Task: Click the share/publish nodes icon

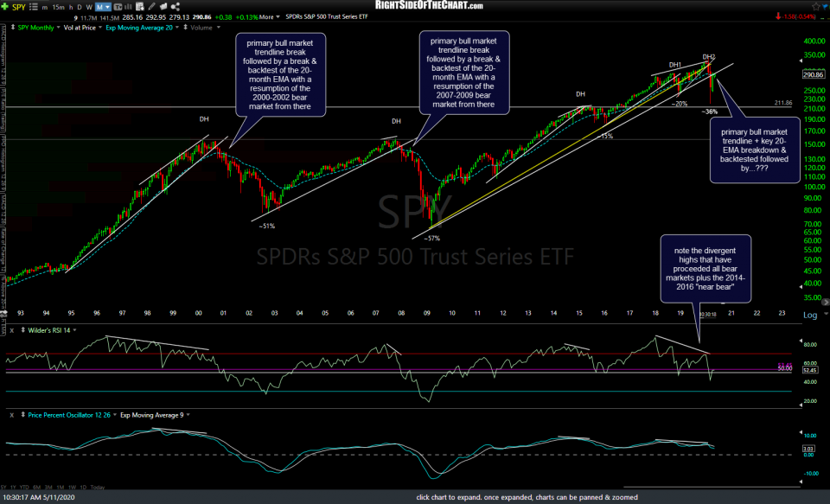Action: (175, 5)
